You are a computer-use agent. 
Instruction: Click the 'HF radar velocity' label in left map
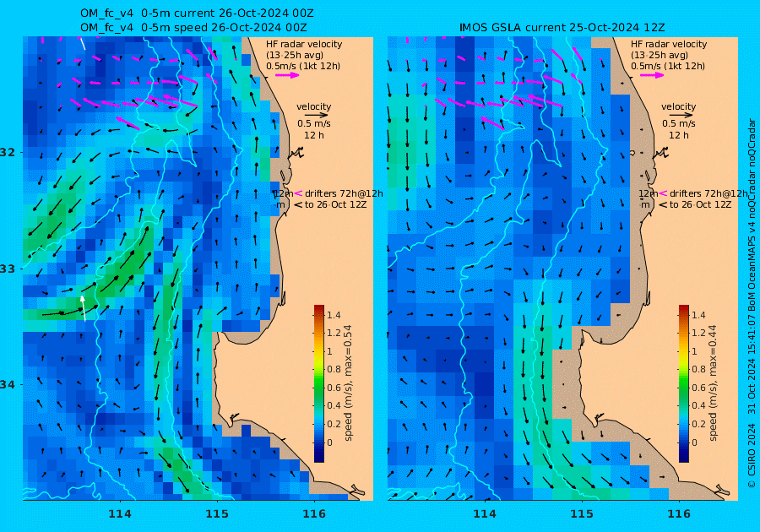[304, 44]
